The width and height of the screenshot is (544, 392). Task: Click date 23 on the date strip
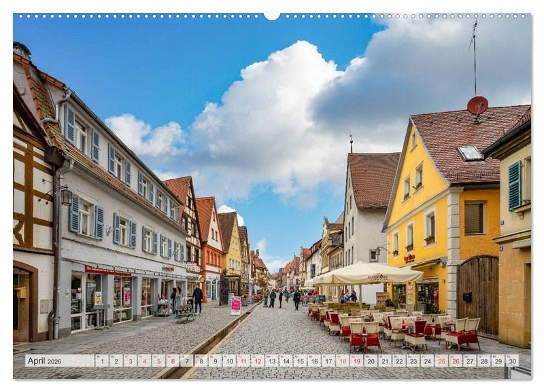(413, 361)
